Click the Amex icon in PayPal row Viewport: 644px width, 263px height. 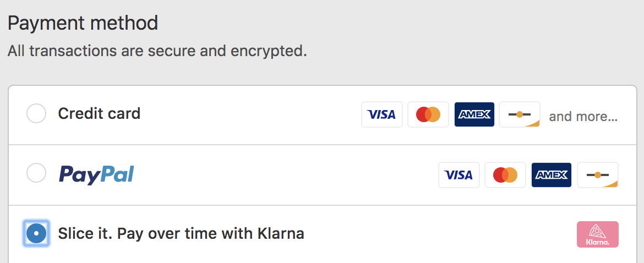(552, 175)
